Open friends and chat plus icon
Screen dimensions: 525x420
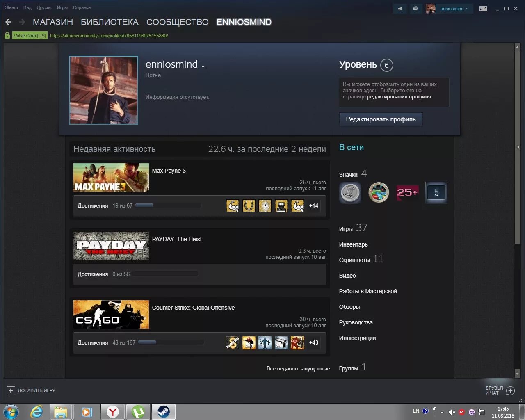click(510, 390)
